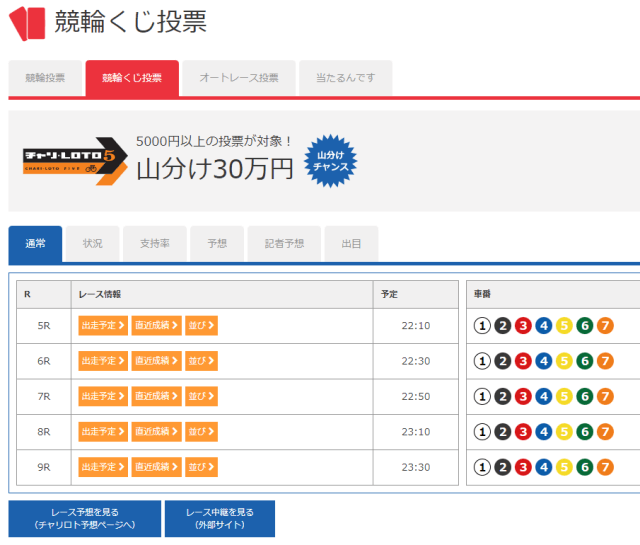Select car number 5 in race 5R
This screenshot has height=545, width=640.
[564, 326]
